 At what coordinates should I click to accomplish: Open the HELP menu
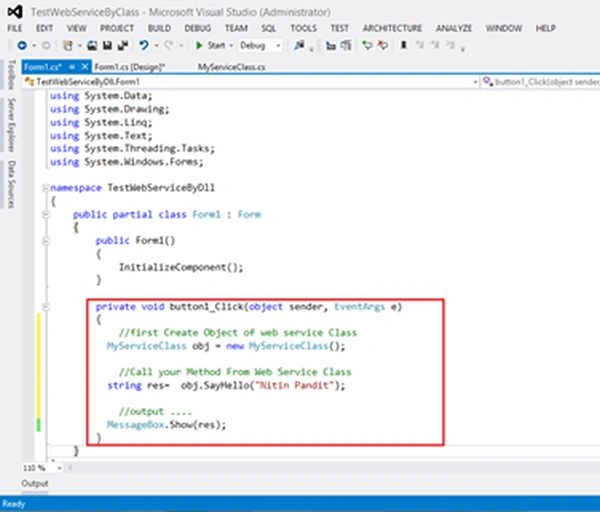pyautogui.click(x=546, y=28)
